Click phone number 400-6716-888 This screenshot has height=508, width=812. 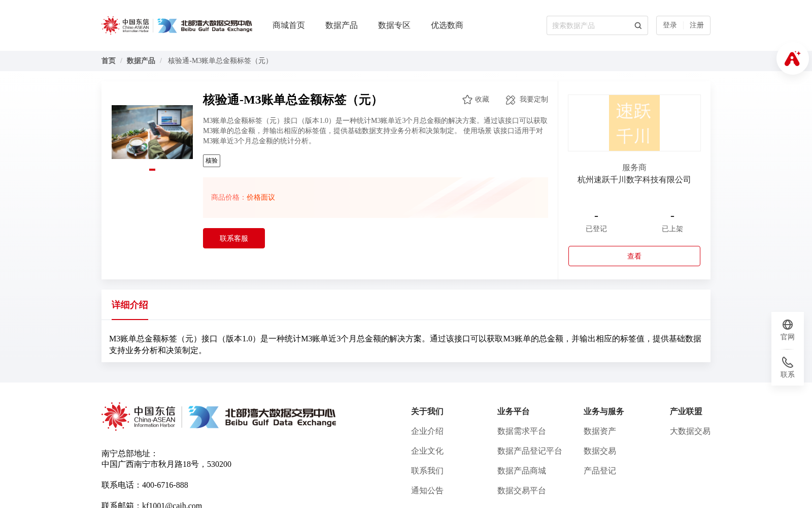(x=165, y=485)
